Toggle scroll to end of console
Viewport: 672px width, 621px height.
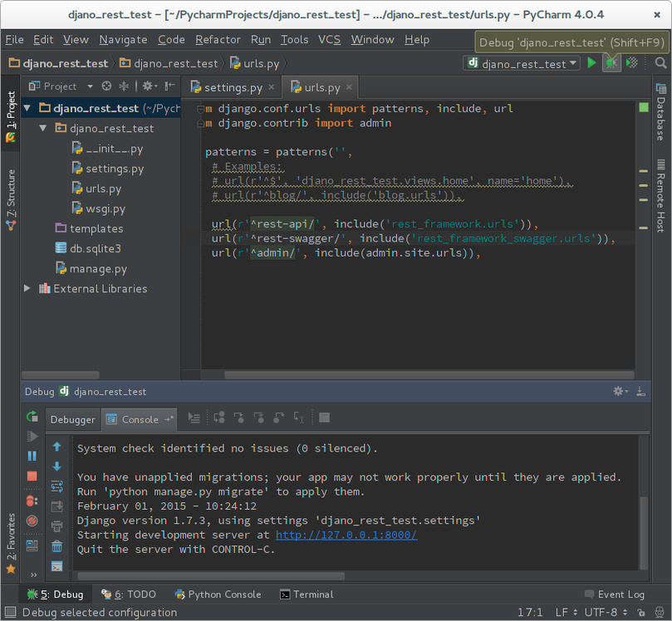click(56, 506)
